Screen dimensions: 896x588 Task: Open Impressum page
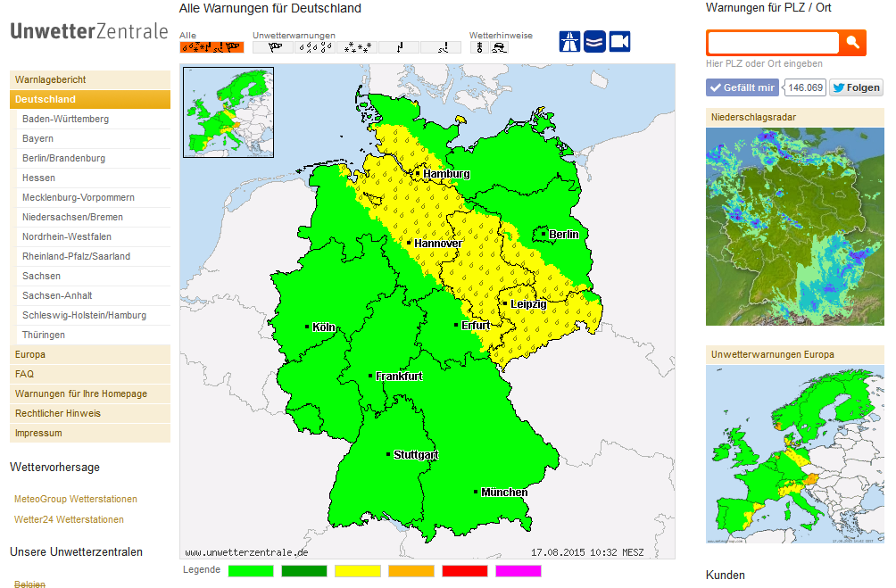[90, 433]
